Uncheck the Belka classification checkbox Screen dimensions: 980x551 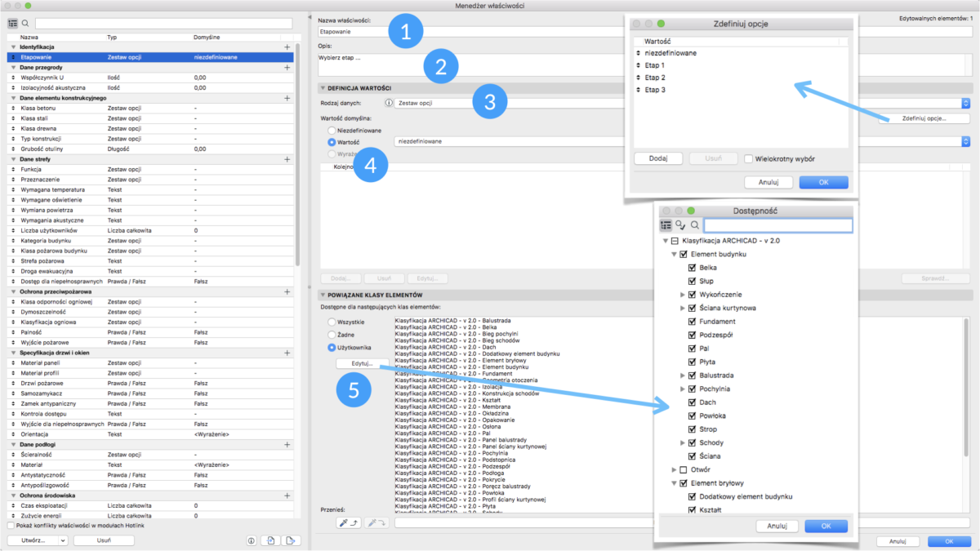(692, 268)
